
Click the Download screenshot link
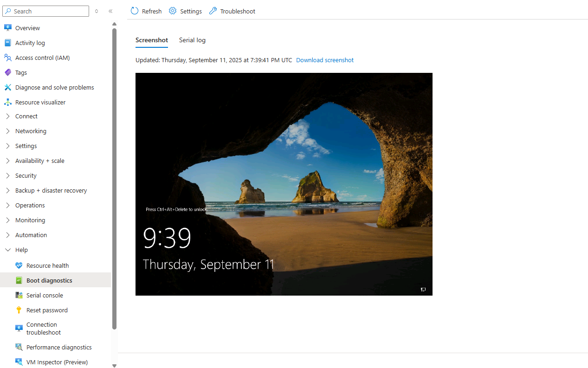tap(325, 60)
